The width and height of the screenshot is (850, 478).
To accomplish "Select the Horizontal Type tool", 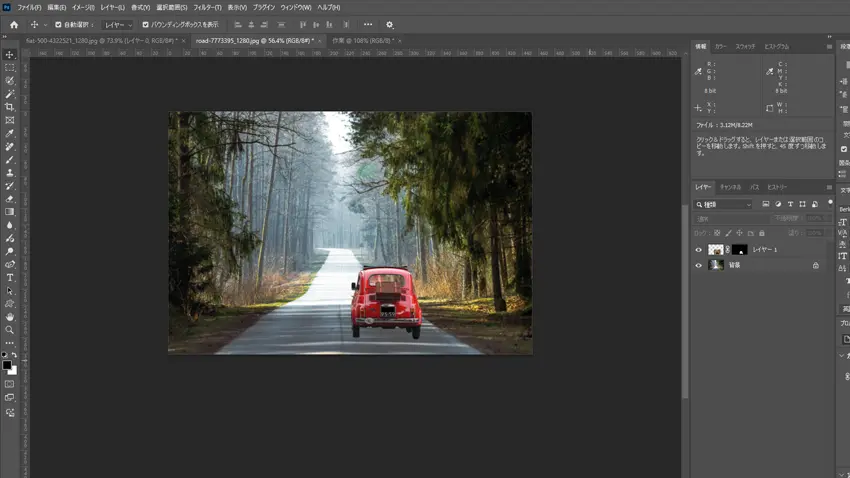I will [10, 277].
